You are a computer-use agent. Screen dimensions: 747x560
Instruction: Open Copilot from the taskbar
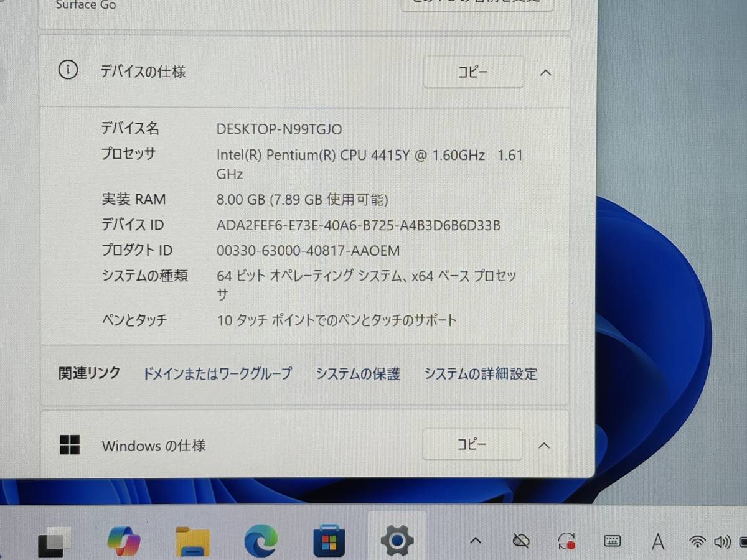click(x=124, y=541)
